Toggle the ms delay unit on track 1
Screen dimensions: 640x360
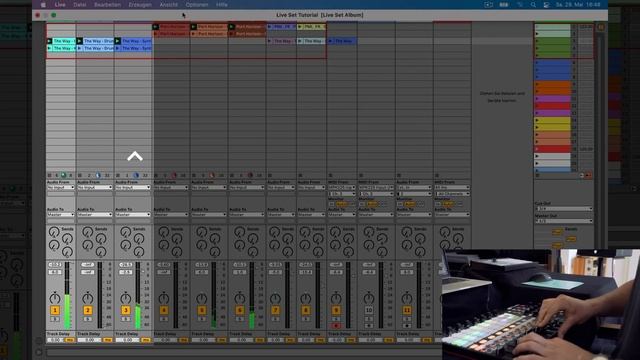tap(70, 340)
